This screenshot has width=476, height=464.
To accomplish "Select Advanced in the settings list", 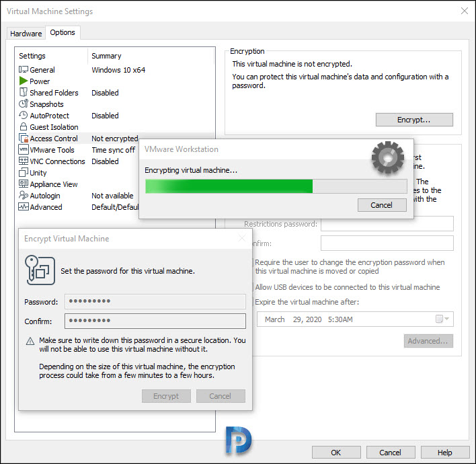I will coord(46,207).
